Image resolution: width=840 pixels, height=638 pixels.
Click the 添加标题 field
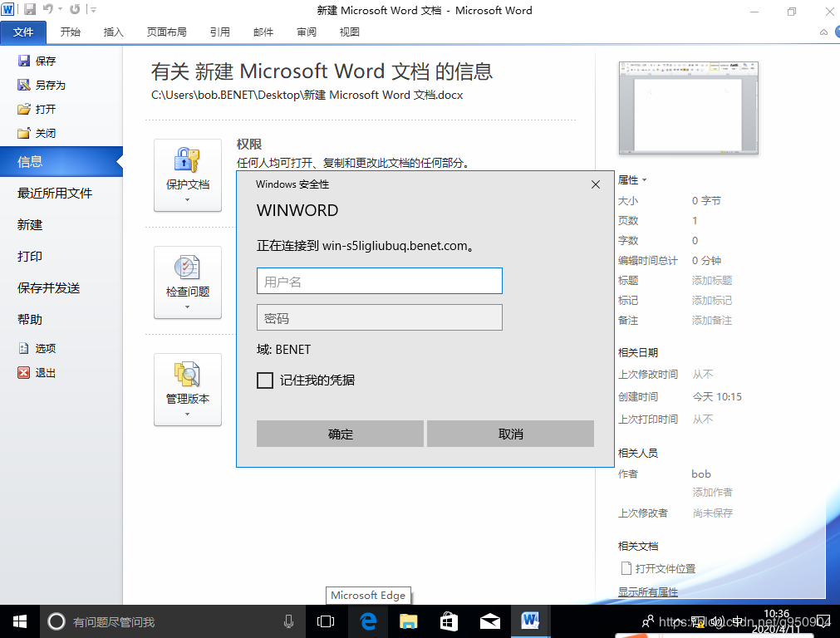click(712, 281)
